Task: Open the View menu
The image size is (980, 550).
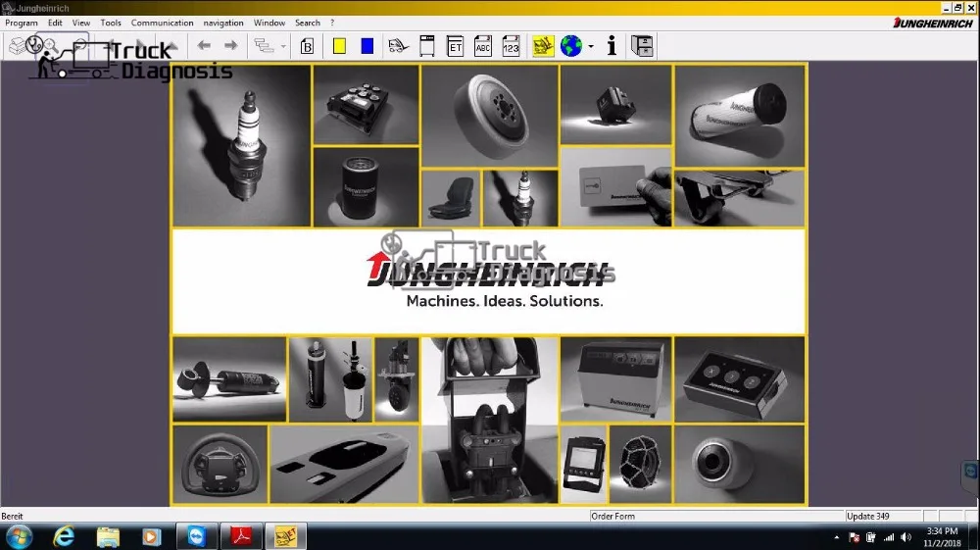Action: (81, 23)
